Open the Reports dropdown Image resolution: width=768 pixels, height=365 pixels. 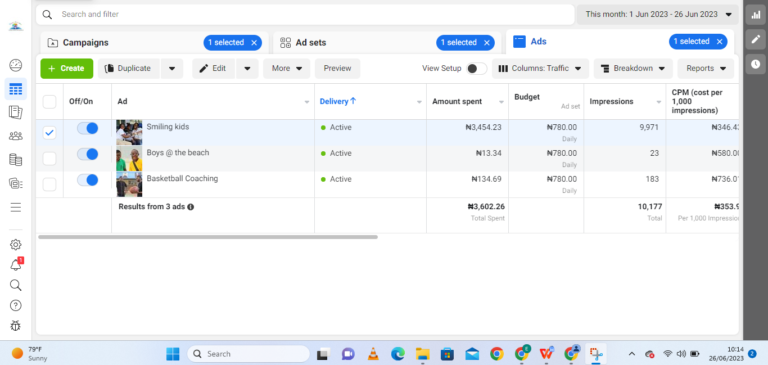[706, 69]
